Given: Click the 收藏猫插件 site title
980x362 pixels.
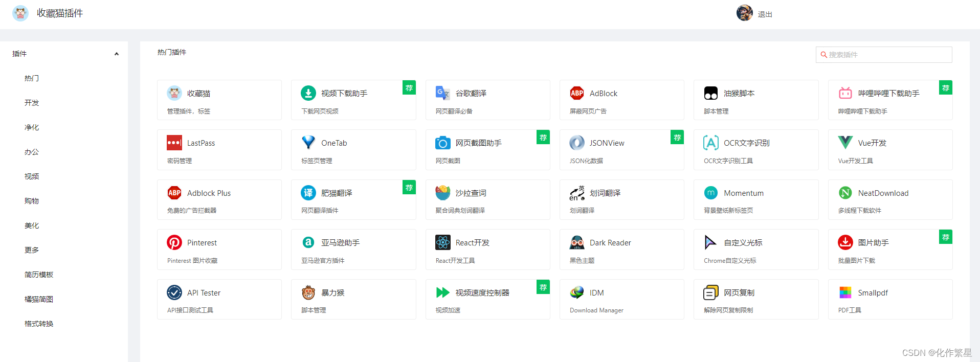Looking at the screenshot, I should coord(60,13).
